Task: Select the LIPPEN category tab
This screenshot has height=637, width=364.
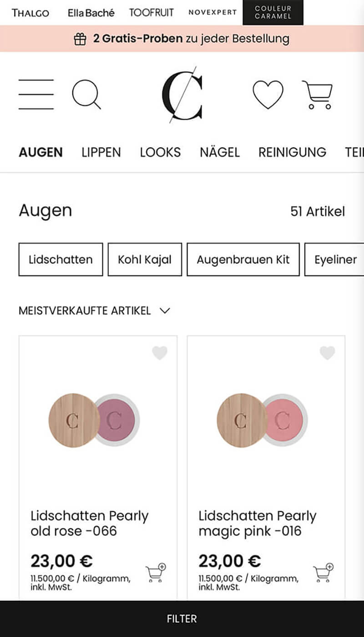Action: [x=101, y=152]
